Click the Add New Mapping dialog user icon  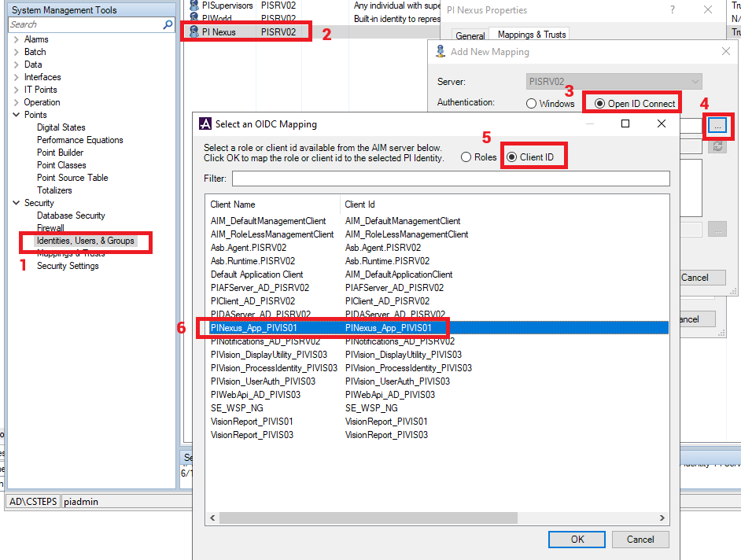441,51
